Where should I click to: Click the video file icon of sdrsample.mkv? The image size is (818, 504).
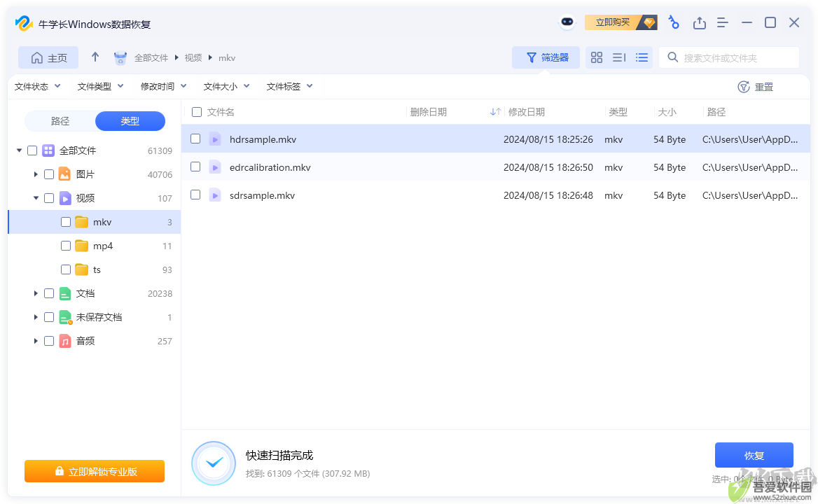(215, 195)
